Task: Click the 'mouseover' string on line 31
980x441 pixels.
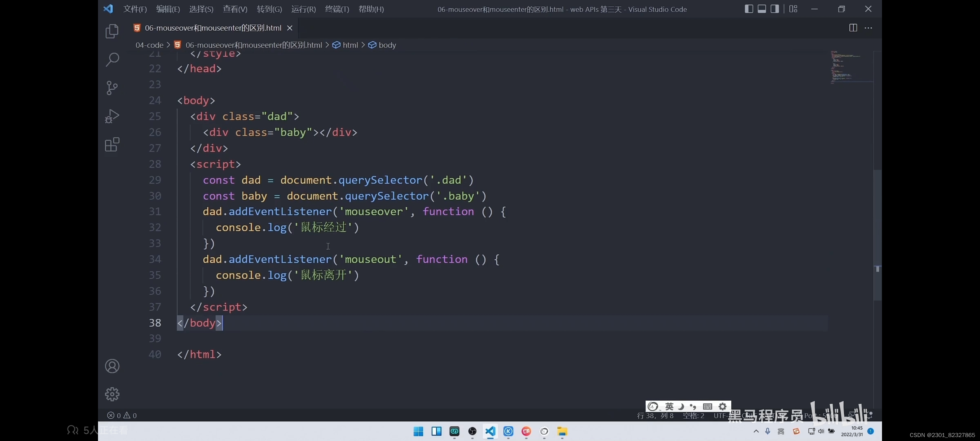Action: click(374, 212)
